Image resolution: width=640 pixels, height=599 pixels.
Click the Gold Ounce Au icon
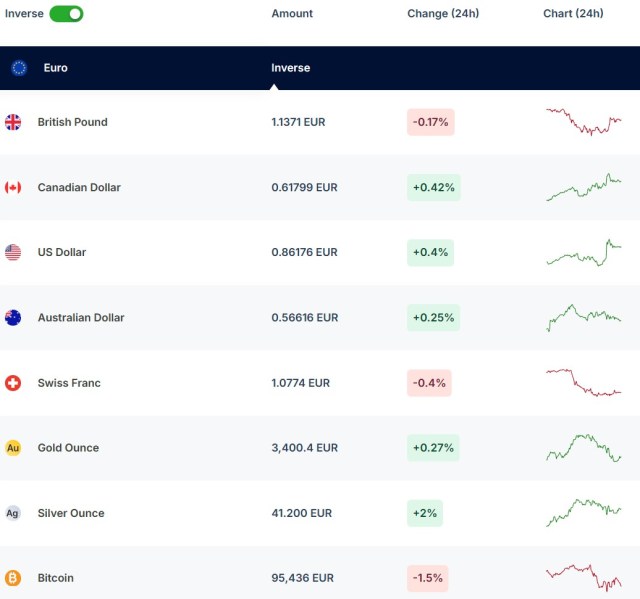pos(13,448)
